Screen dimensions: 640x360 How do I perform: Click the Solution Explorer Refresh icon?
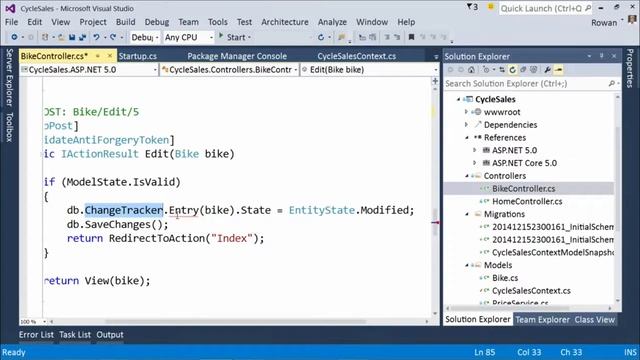512,70
